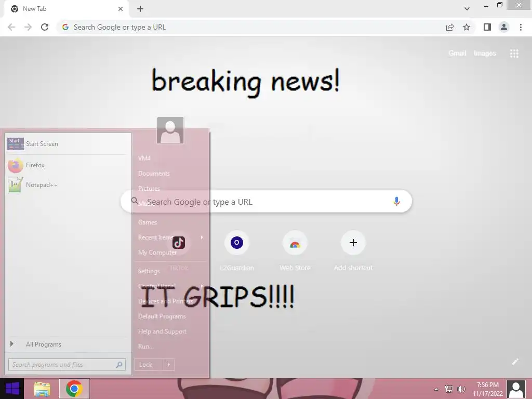Open network status tray icon

click(x=449, y=389)
